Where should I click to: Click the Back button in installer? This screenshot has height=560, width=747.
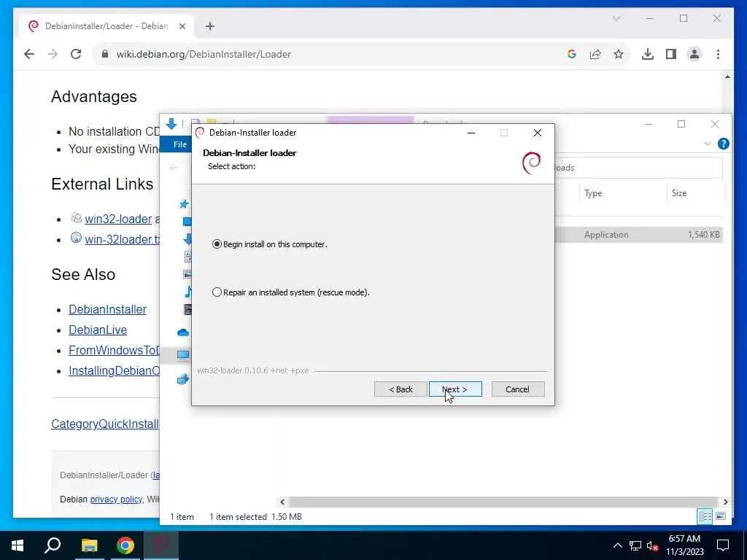click(x=400, y=389)
